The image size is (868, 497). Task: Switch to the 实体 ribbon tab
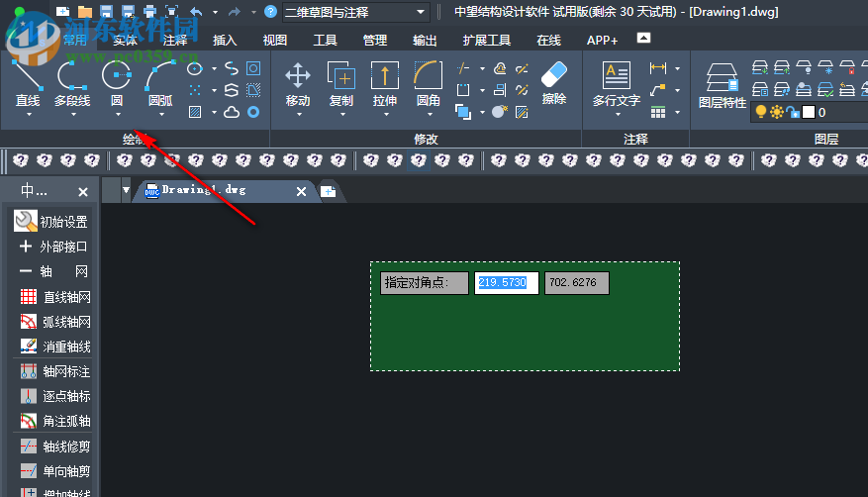point(125,40)
